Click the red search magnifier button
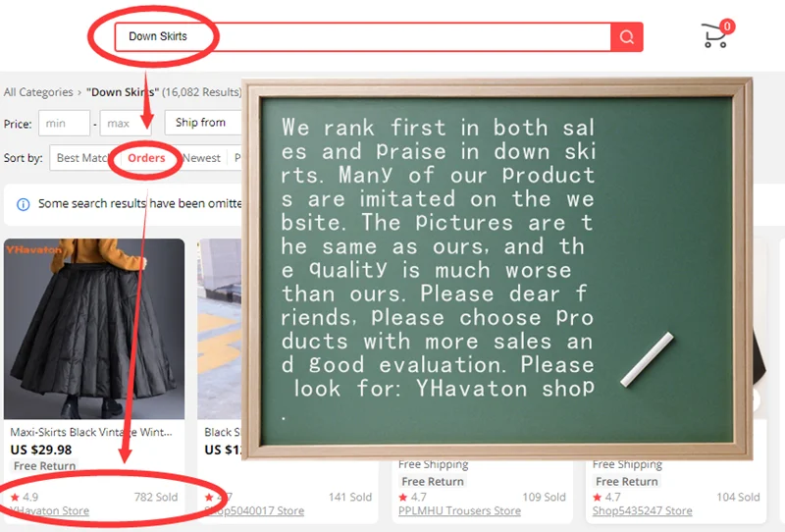Image resolution: width=785 pixels, height=532 pixels. point(626,36)
